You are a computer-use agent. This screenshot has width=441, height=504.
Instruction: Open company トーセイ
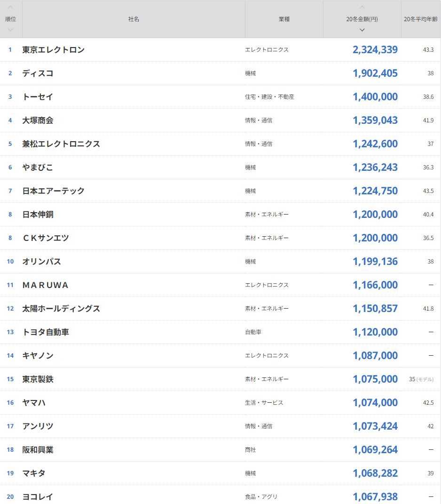point(38,97)
